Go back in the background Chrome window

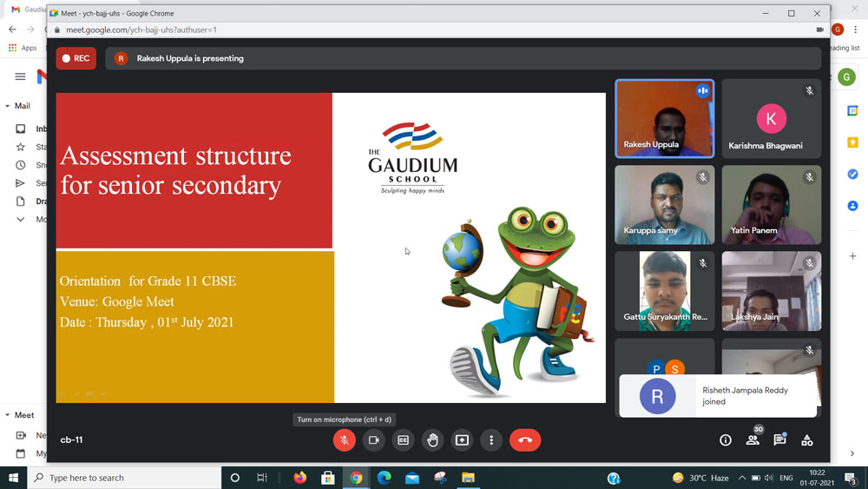[x=12, y=30]
